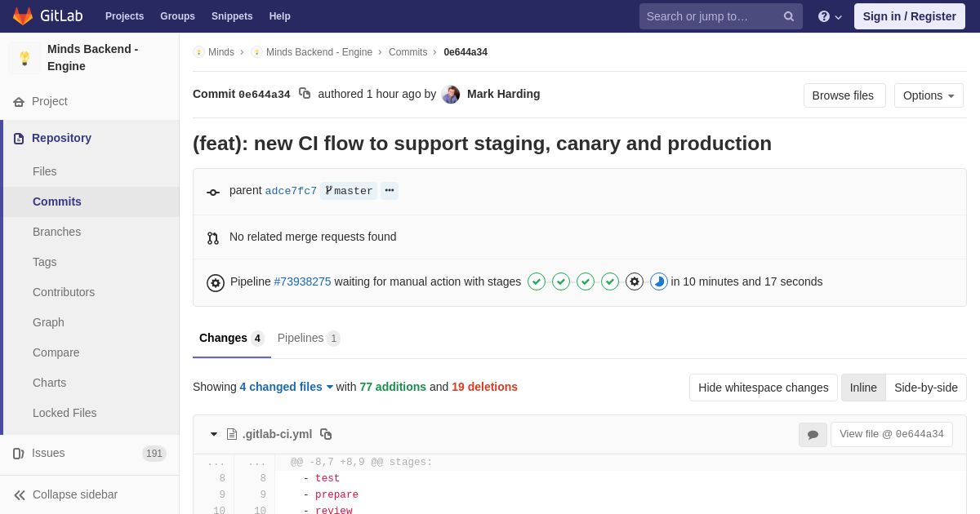Click the Mark Harding author name
Image resolution: width=980 pixels, height=514 pixels.
click(503, 94)
